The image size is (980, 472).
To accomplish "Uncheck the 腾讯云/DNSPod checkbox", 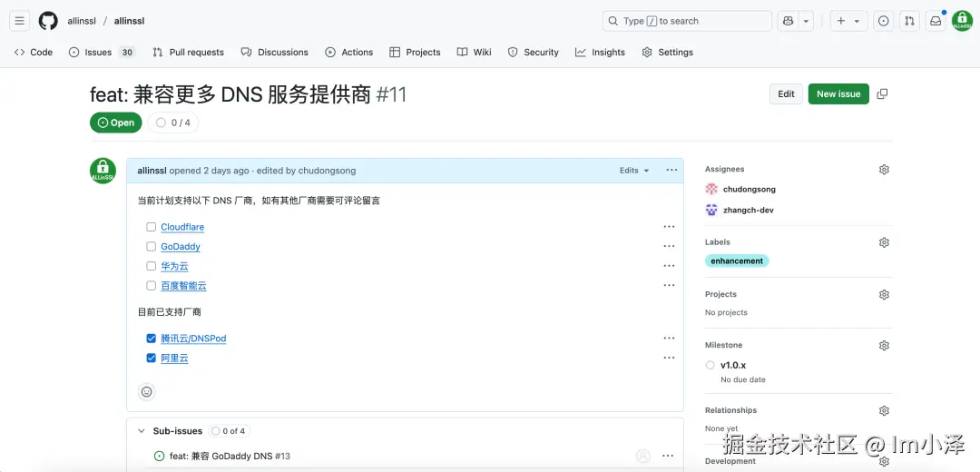I will [x=151, y=339].
